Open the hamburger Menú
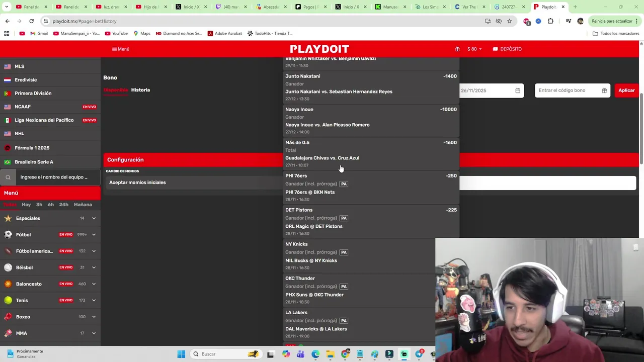 pos(121,49)
